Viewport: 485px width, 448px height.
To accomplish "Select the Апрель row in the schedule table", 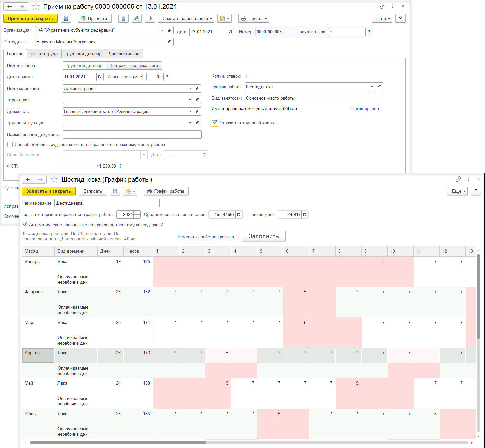I will pos(38,355).
